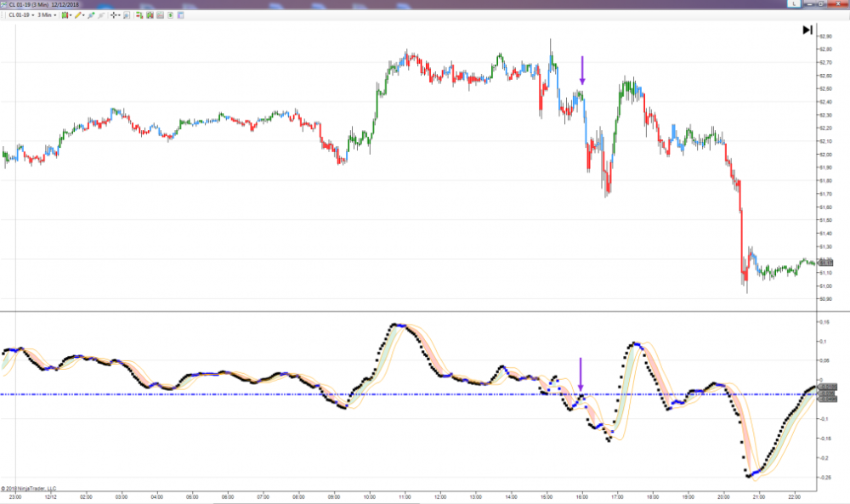Click the candlestick chart style icon
Screen dimensions: 850x504
tap(65, 15)
